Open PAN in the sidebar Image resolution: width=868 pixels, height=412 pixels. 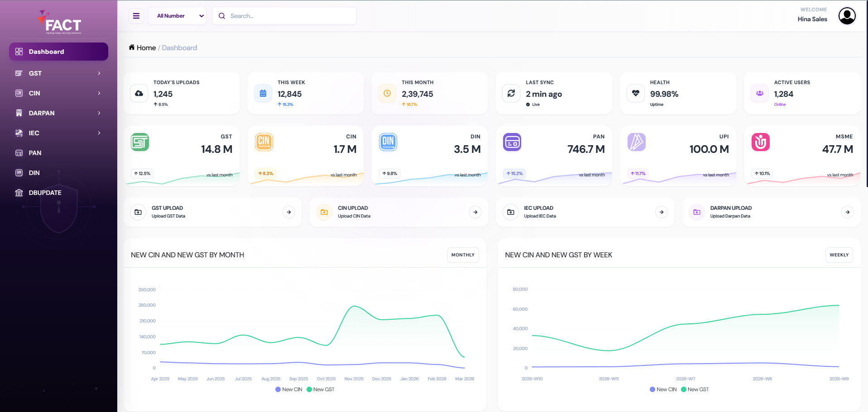(59, 153)
